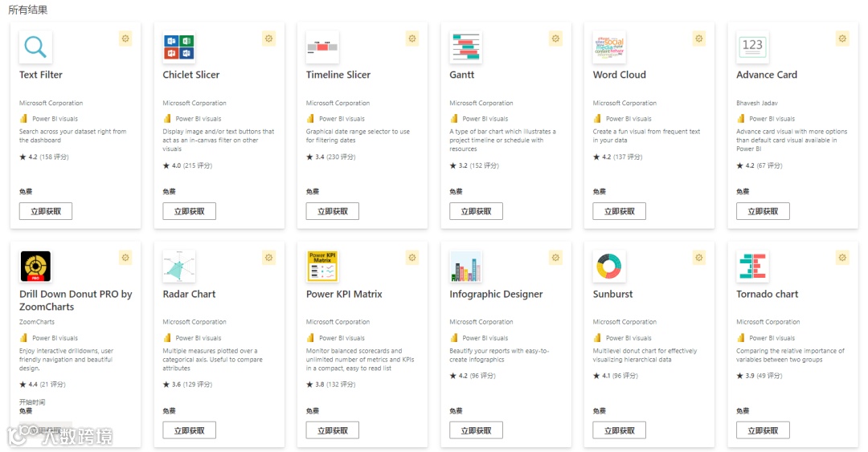The width and height of the screenshot is (868, 452).
Task: Click the Word Cloud app icon
Action: tap(609, 47)
